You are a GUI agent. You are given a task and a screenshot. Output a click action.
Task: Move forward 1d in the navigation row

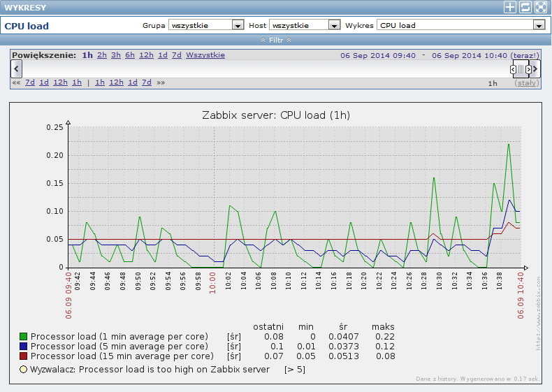click(133, 82)
